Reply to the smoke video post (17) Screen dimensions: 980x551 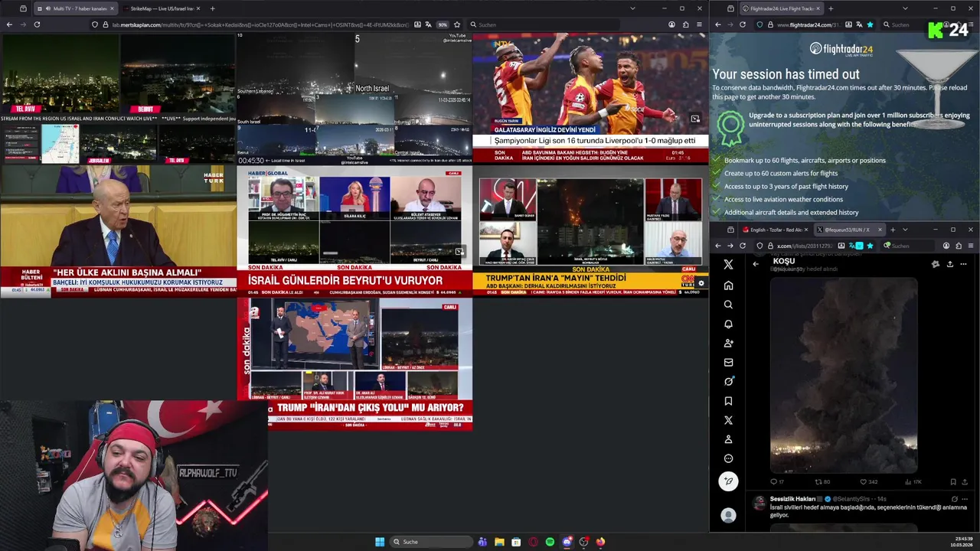776,482
